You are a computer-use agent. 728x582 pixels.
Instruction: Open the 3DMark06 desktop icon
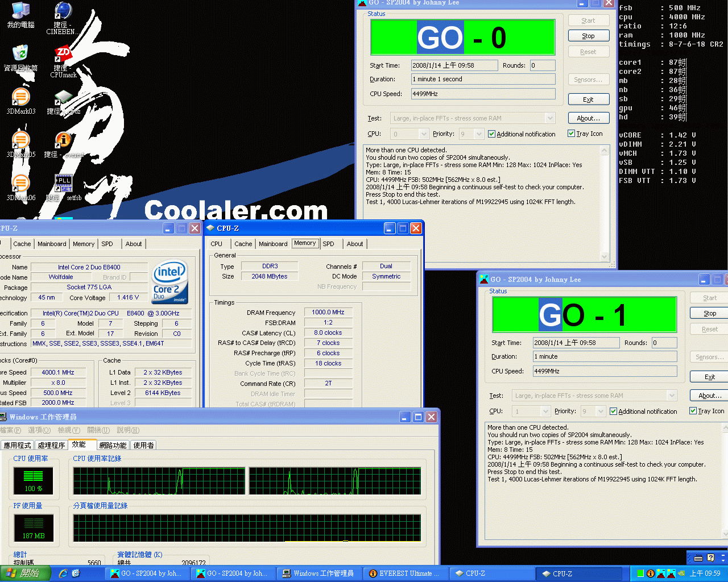pyautogui.click(x=20, y=188)
